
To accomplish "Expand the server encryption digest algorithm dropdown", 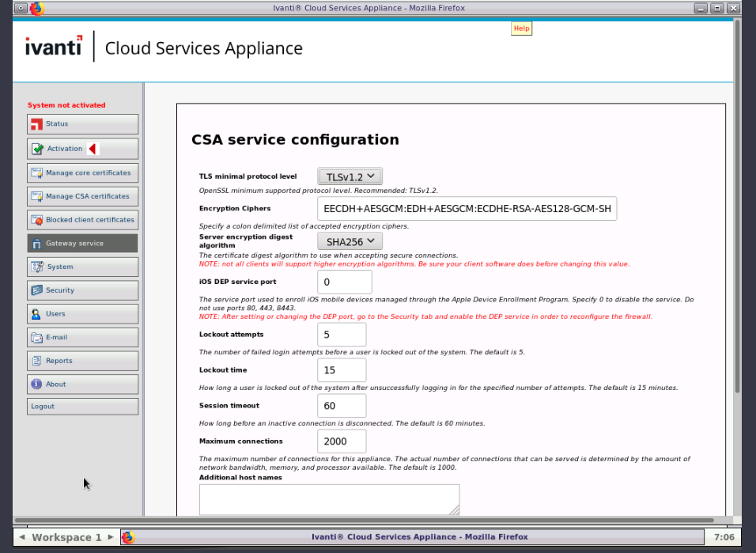I will (350, 241).
